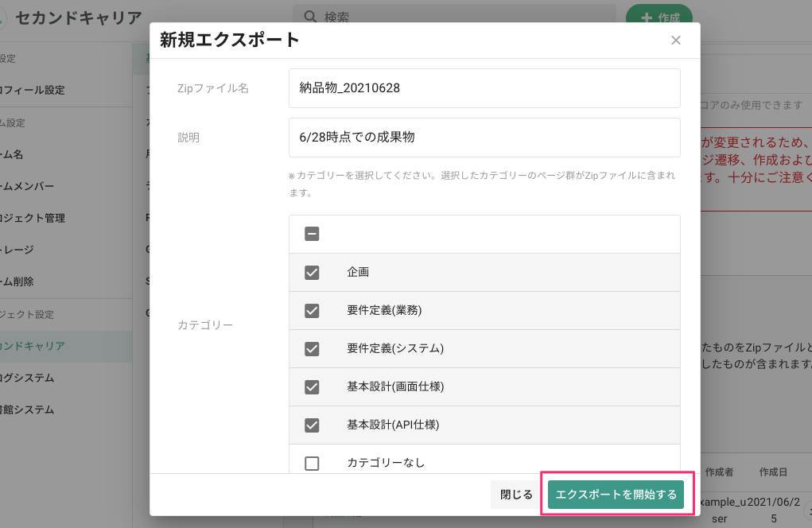Click the search magnifier icon
Screen dimensions: 812x528
pyautogui.click(x=309, y=16)
